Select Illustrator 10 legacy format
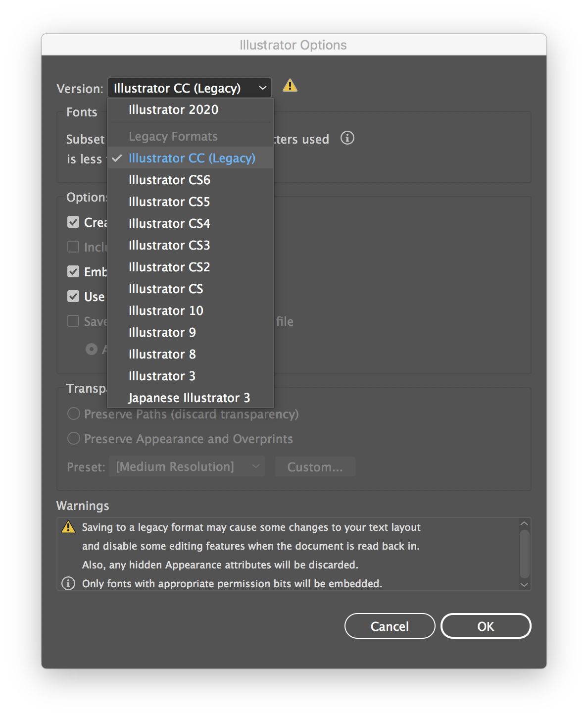Screen dimensions: 588x718 tap(166, 310)
